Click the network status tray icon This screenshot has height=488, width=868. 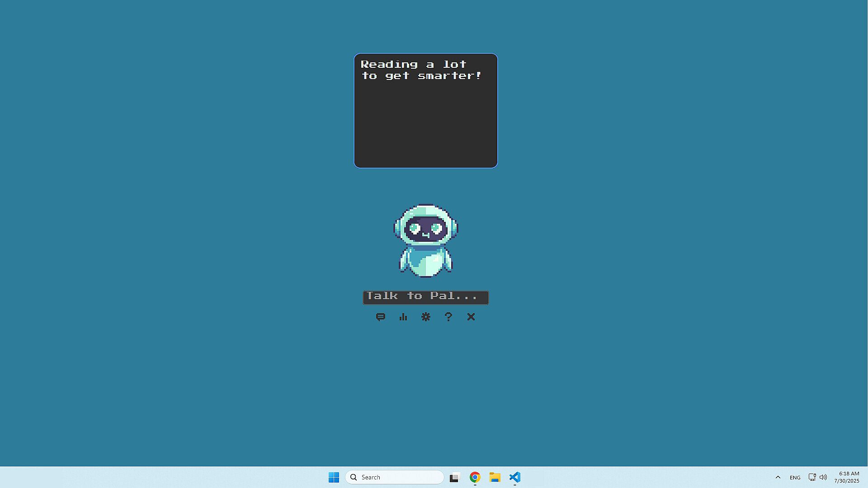coord(812,477)
